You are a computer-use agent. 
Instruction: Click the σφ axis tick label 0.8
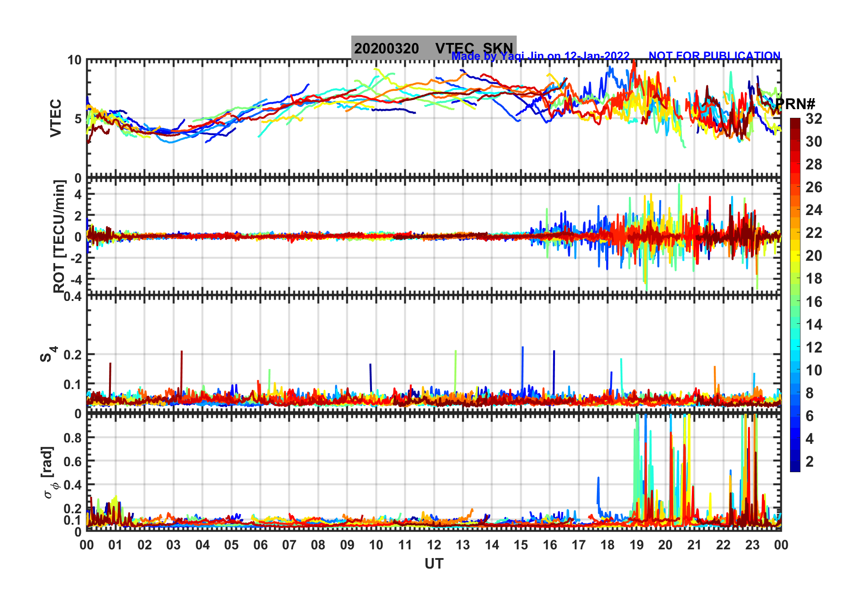click(x=73, y=437)
